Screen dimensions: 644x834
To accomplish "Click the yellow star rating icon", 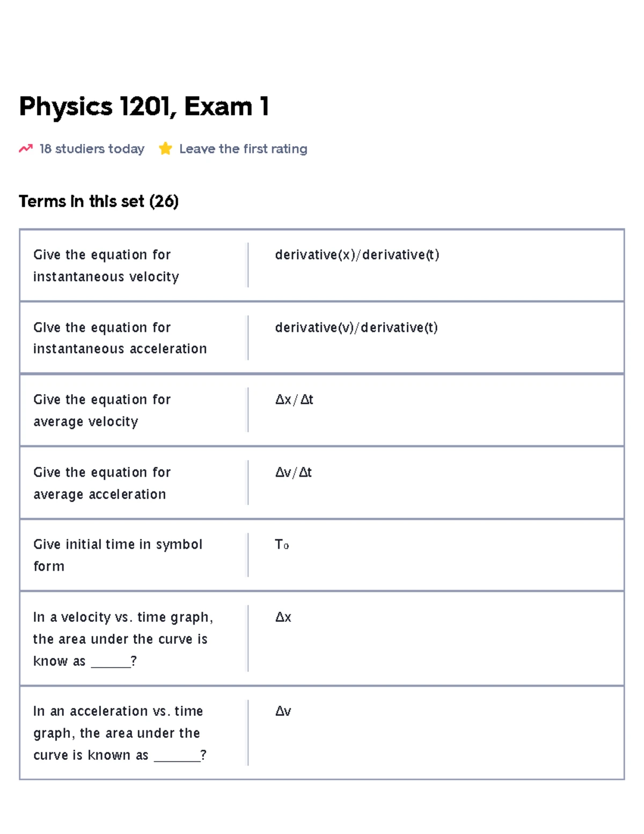I will coord(165,149).
